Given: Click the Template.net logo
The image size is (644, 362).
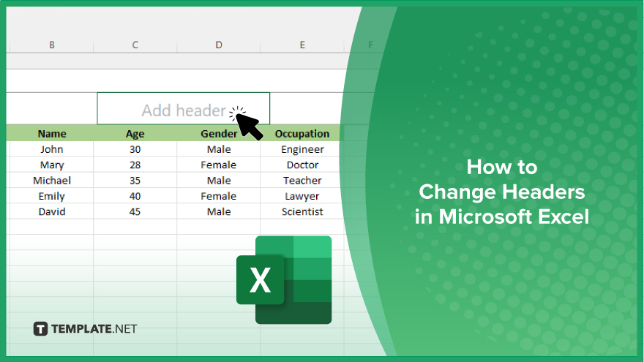Looking at the screenshot, I should pyautogui.click(x=85, y=329).
